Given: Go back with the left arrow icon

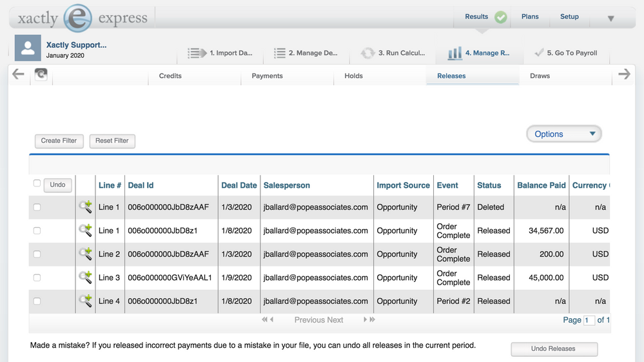Looking at the screenshot, I should pos(18,74).
